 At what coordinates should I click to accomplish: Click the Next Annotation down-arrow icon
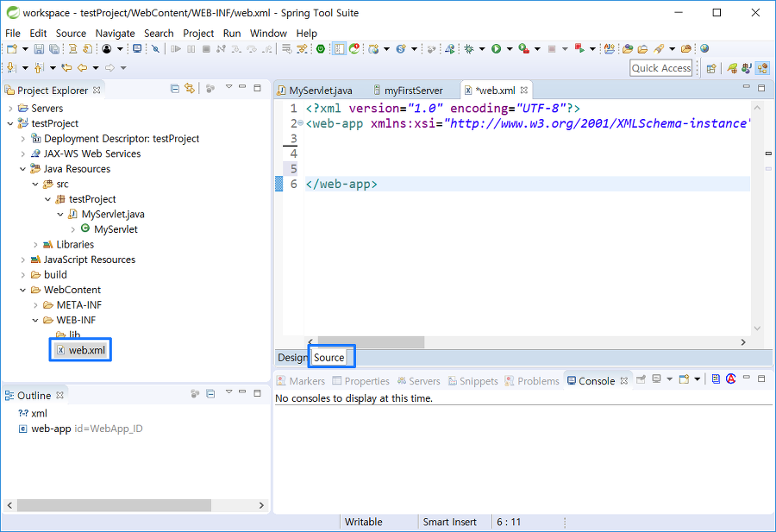click(11, 68)
